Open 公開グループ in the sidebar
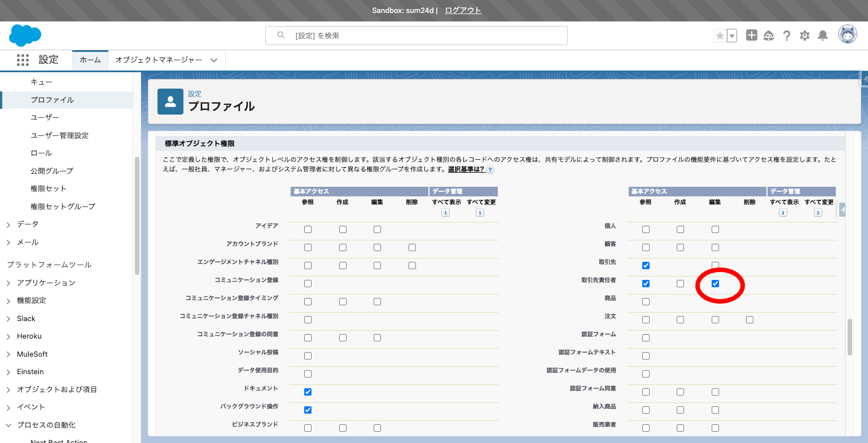This screenshot has width=868, height=443. [x=52, y=170]
